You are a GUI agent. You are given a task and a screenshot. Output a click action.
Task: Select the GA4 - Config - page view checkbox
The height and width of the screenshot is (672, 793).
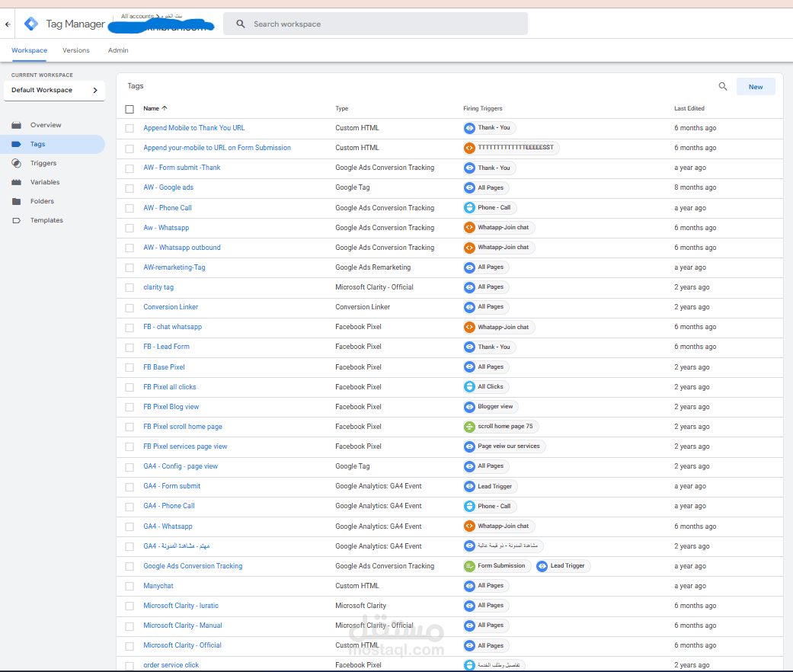click(130, 467)
